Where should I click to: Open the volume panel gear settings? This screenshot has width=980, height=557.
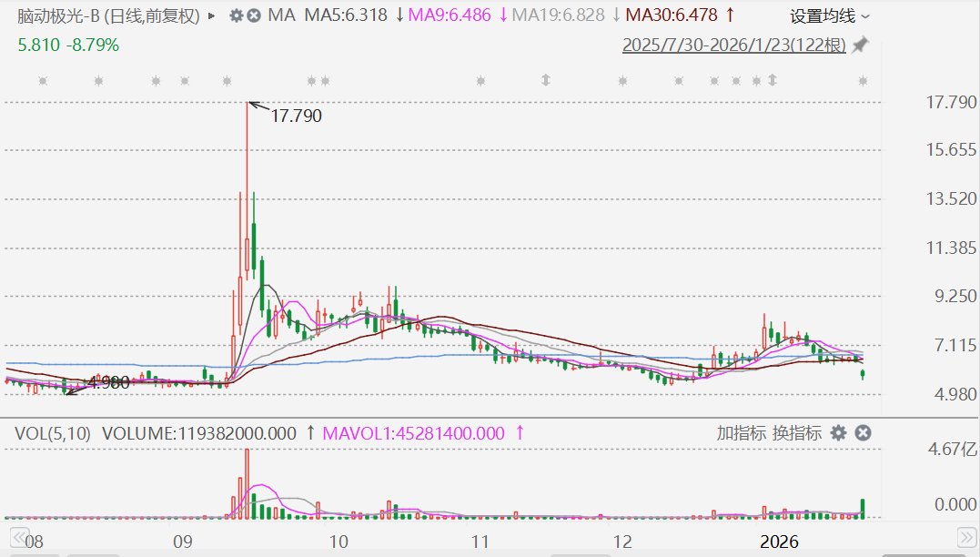point(839,432)
